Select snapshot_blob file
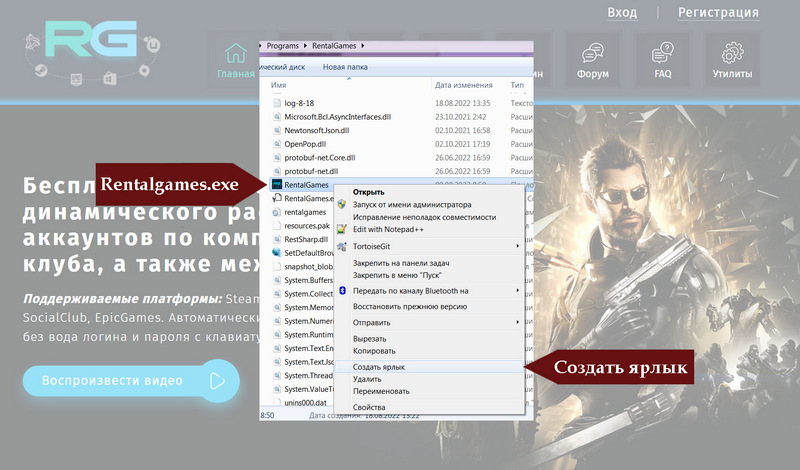Screen dimensions: 800x470 pos(308,266)
